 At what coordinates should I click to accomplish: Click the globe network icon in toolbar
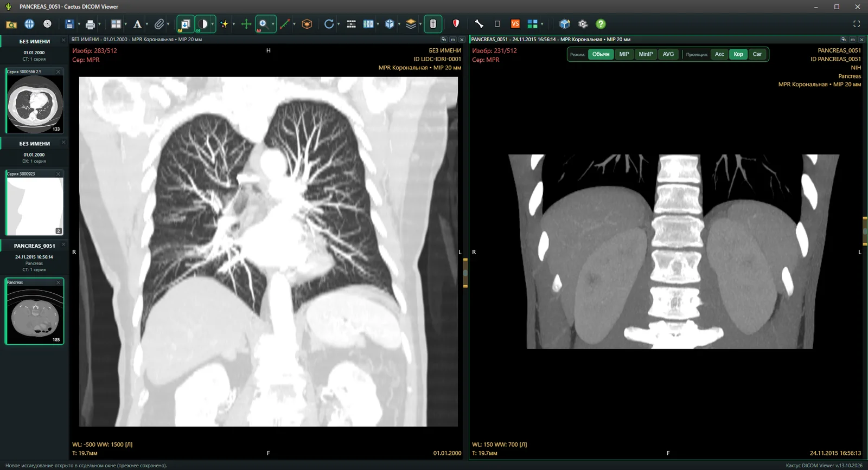(x=29, y=24)
